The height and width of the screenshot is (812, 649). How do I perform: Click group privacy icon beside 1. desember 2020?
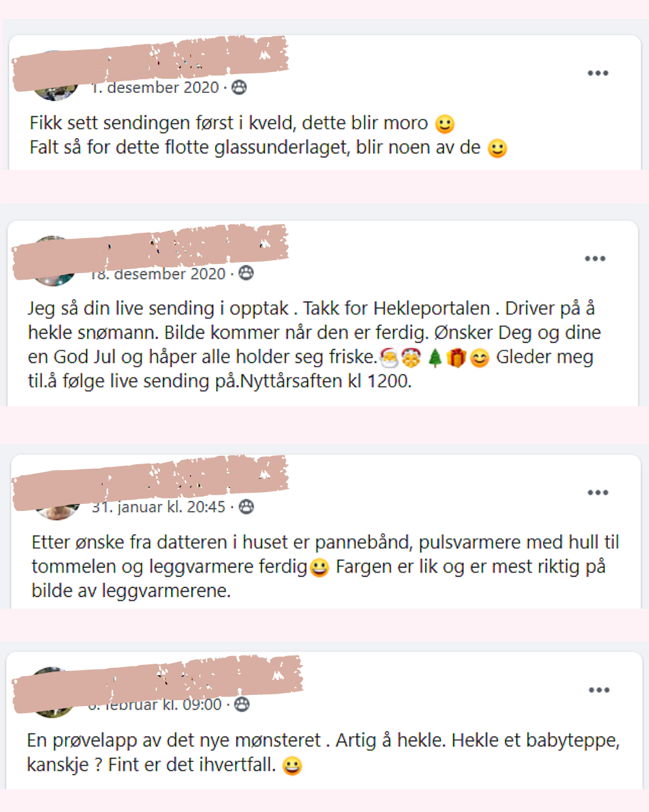(x=239, y=88)
